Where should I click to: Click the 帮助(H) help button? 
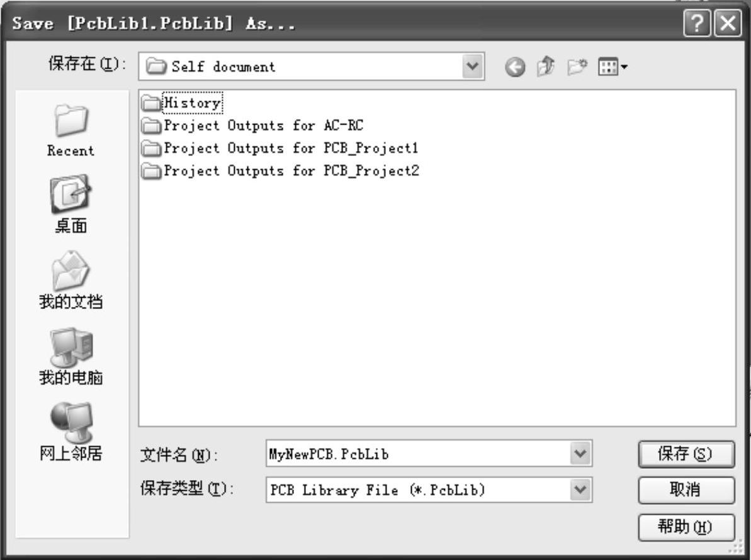pos(686,527)
